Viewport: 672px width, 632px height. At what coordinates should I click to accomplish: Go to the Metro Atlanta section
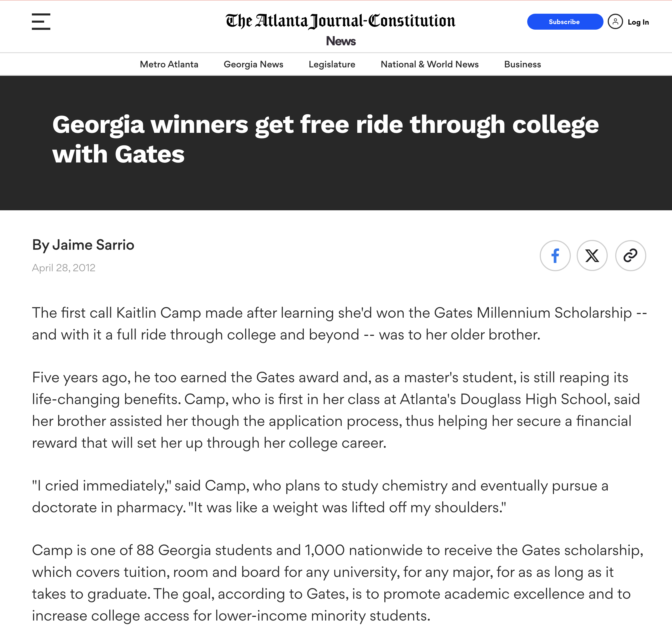169,64
